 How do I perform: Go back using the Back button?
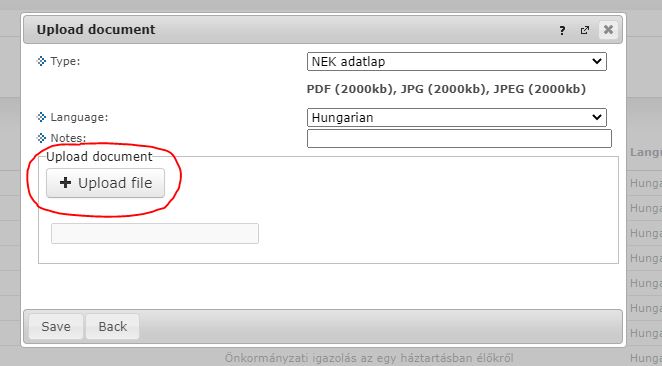click(x=113, y=326)
